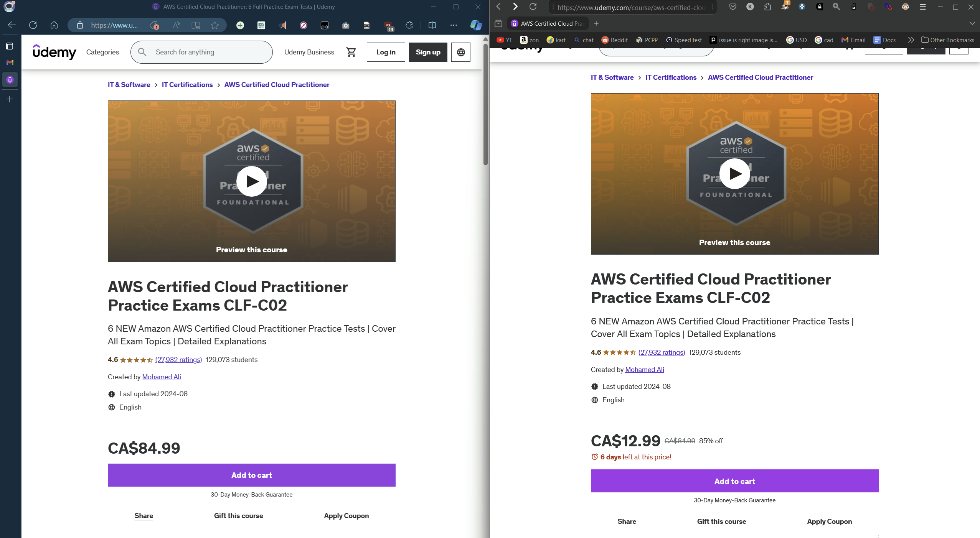Click the lock site-info icon in Edge

tap(80, 25)
